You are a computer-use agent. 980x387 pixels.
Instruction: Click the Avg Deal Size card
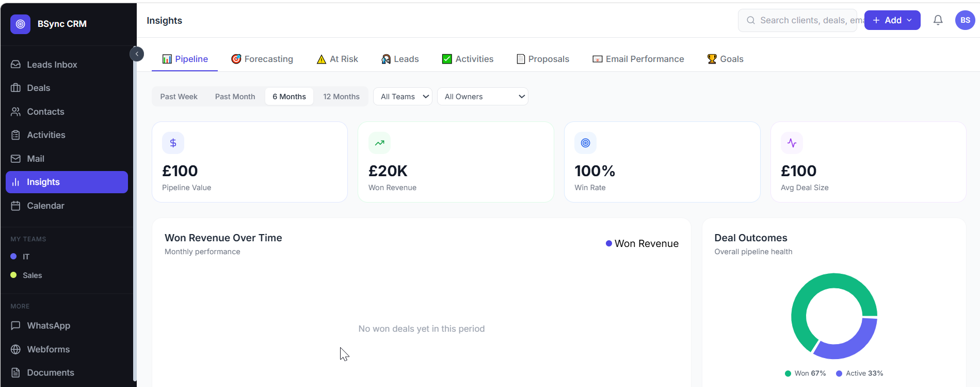(x=868, y=162)
